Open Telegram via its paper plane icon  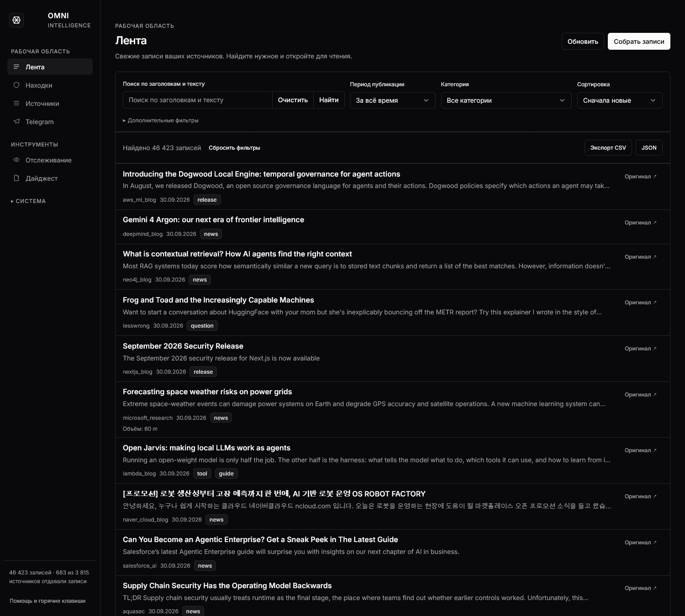pyautogui.click(x=16, y=121)
